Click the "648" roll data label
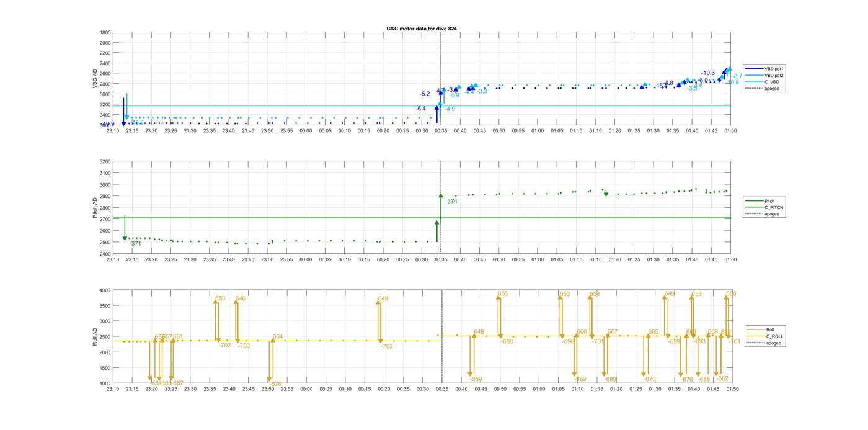This screenshot has height=430, width=868. [479, 332]
